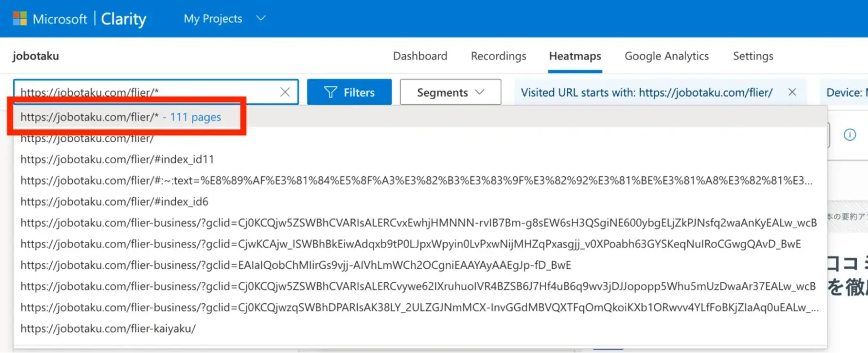Remove the Visited URL filter chip
The height and width of the screenshot is (353, 868).
point(792,92)
